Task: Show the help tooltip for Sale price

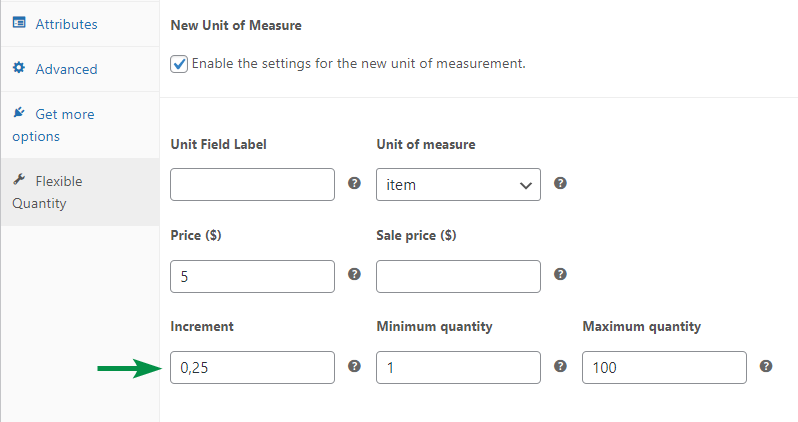Action: (x=560, y=274)
